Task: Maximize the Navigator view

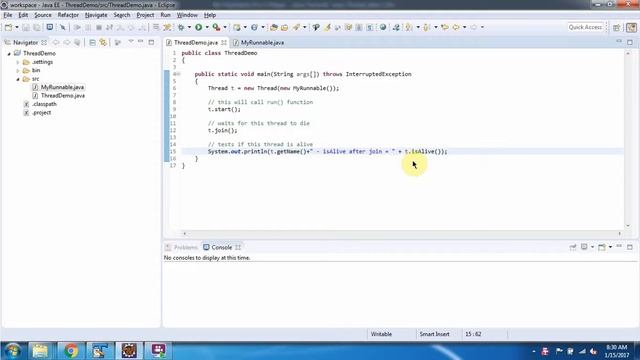Action: (x=151, y=42)
